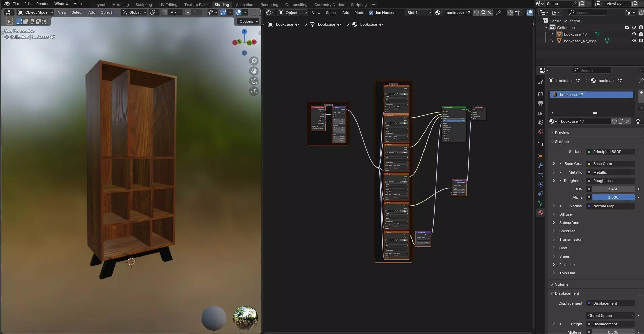Open the Material properties tab
Image resolution: width=644 pixels, height=334 pixels.
(x=541, y=213)
